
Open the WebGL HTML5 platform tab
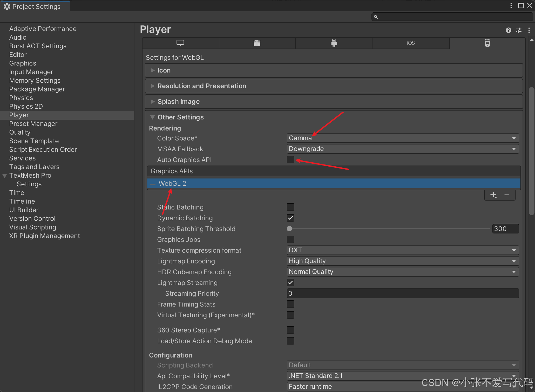(x=487, y=43)
